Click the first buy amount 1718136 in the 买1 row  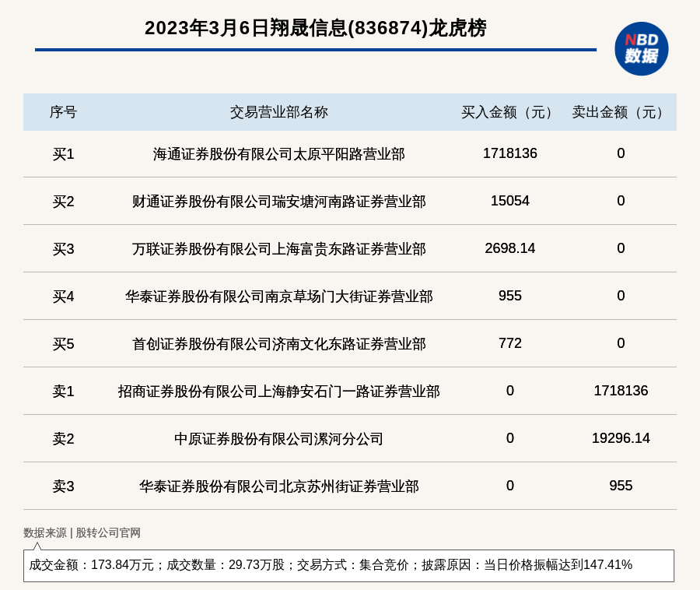[509, 153]
